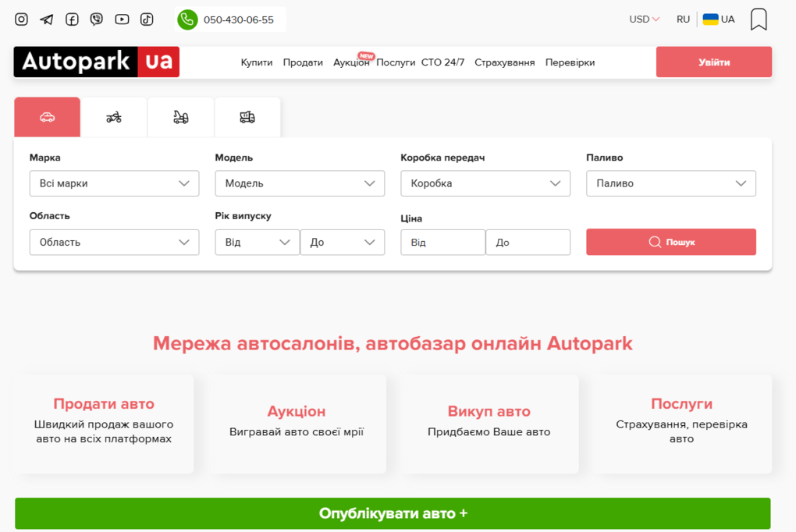Image resolution: width=796 pixels, height=532 pixels.
Task: Go to the YouTube channel icon
Action: (122, 20)
